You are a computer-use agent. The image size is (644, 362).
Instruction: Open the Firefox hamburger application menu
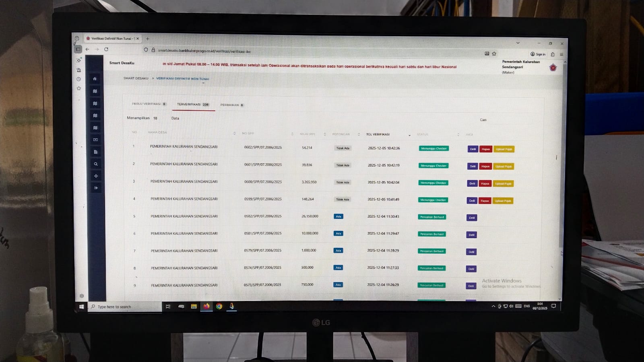561,54
